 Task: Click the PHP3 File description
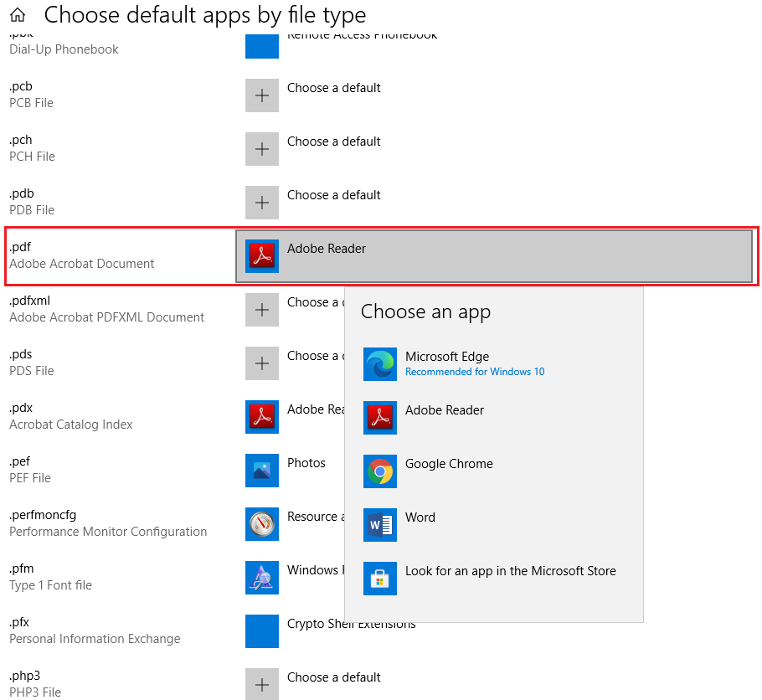[35, 692]
